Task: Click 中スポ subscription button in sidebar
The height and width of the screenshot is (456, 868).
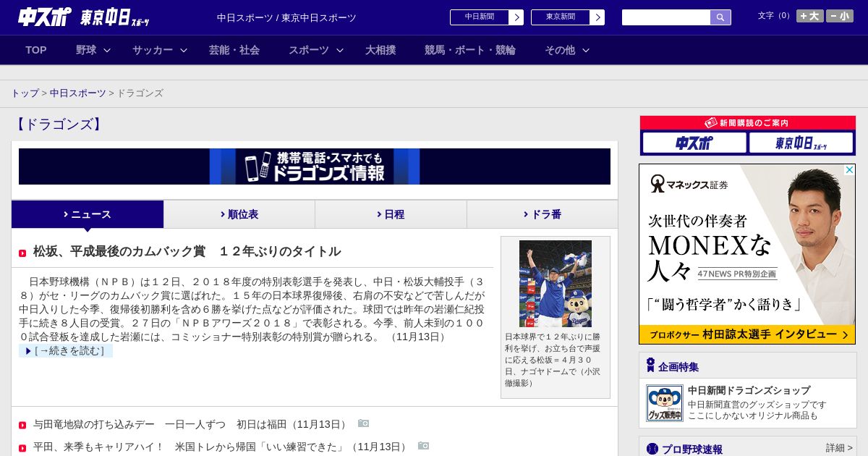Action: coord(694,143)
